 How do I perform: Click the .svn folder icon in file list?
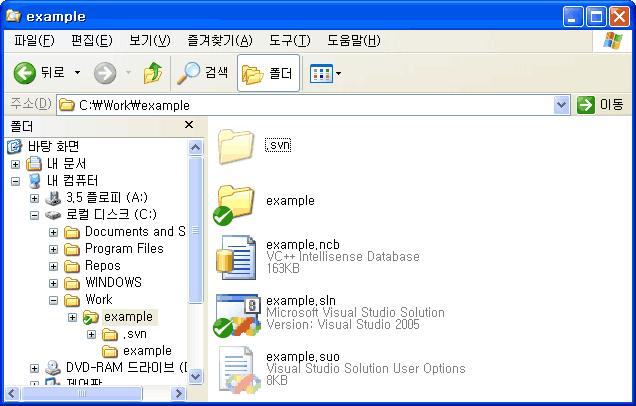point(237,146)
